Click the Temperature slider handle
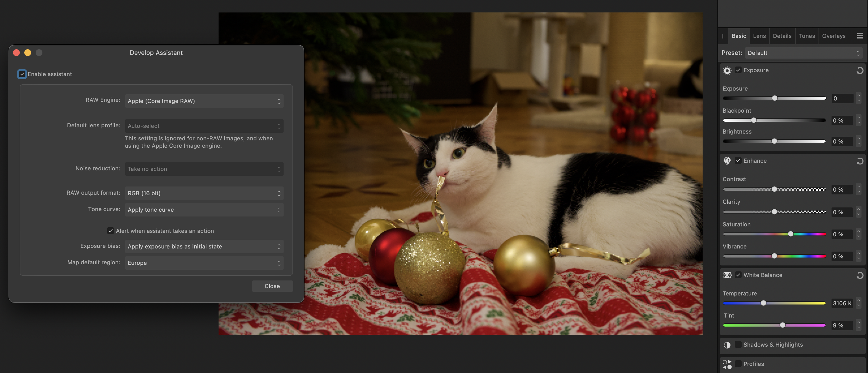This screenshot has width=868, height=373. 764,303
